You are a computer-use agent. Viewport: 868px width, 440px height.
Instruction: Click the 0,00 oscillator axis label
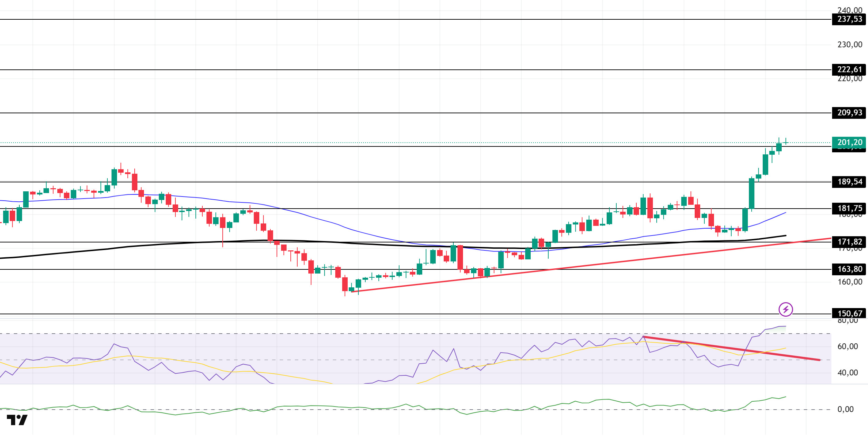[x=846, y=410]
